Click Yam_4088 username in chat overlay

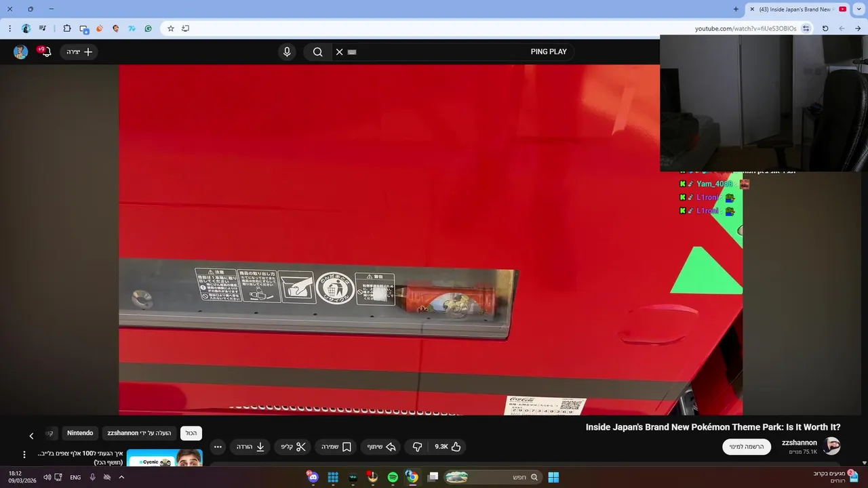click(x=715, y=184)
